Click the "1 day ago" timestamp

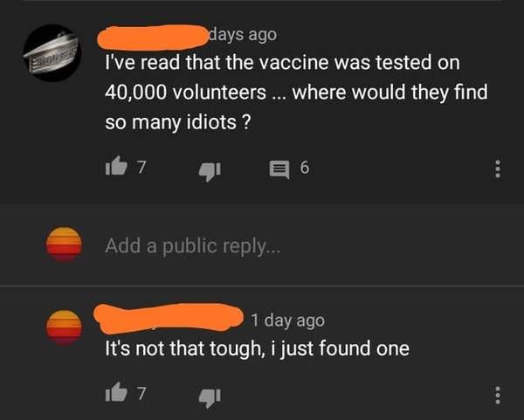tap(287, 320)
